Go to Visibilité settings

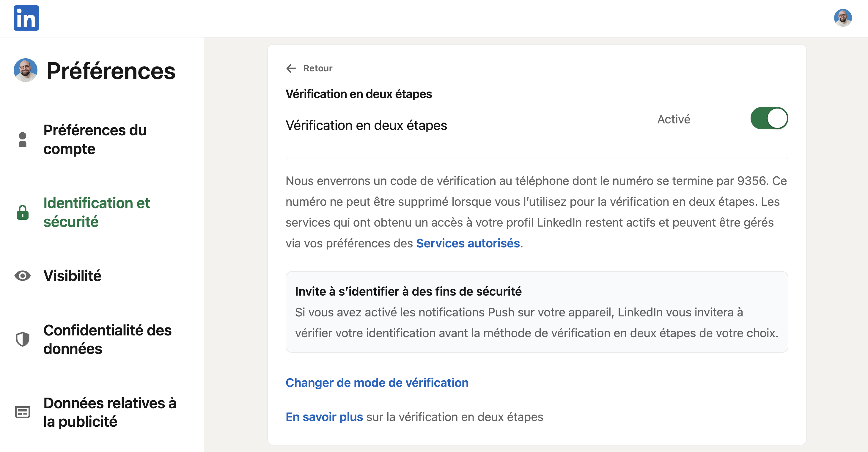[x=72, y=276]
